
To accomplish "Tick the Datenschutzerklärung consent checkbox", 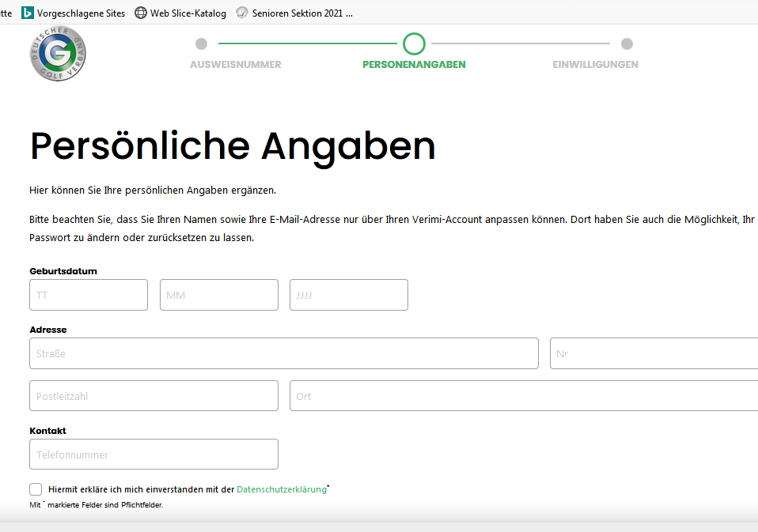I will click(36, 489).
